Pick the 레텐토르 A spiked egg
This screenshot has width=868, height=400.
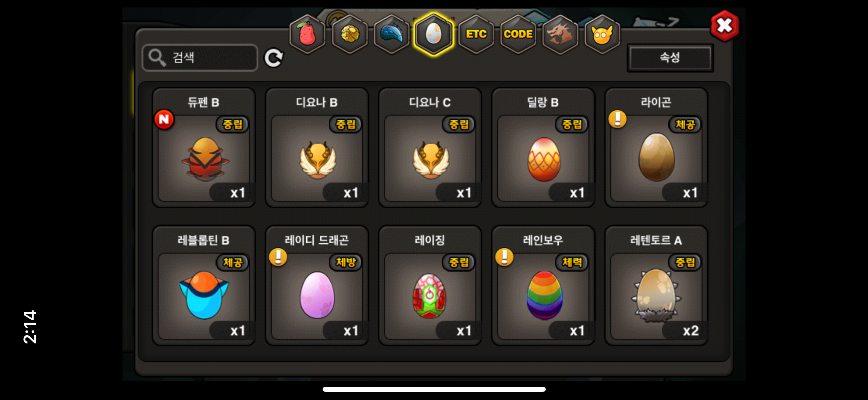coord(656,286)
